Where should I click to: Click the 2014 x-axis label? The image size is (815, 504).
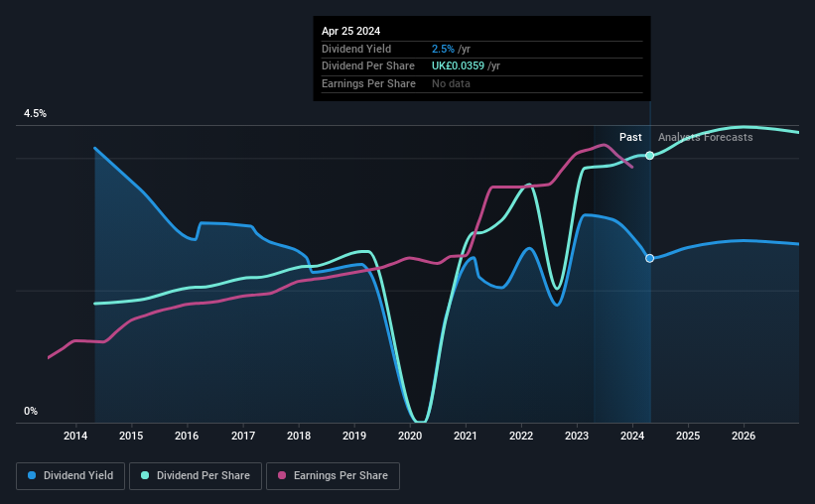tap(75, 436)
